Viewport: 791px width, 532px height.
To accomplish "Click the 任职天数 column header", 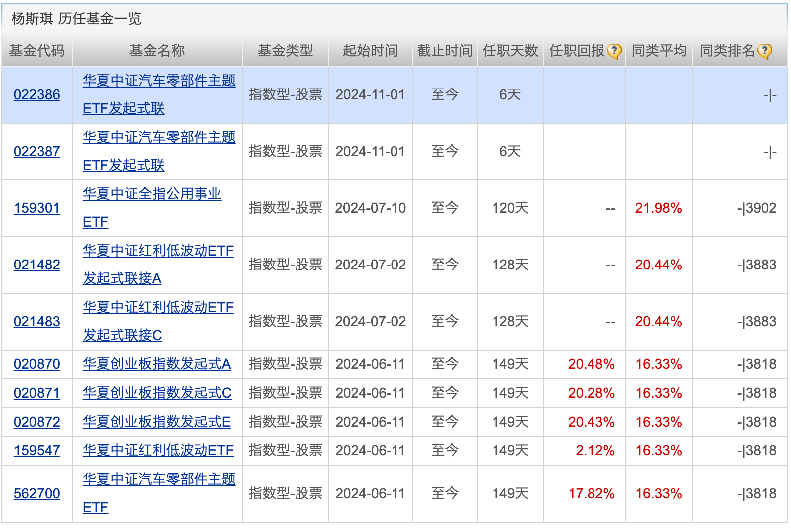I will click(510, 51).
